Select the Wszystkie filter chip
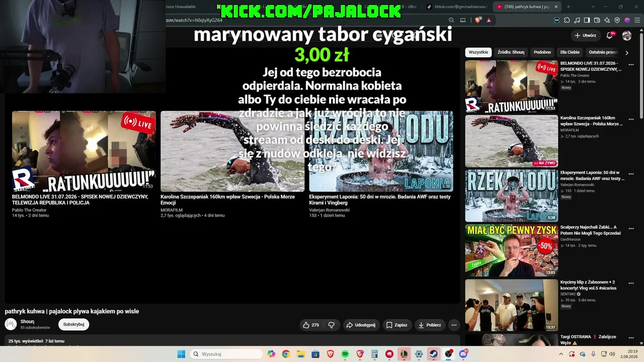 [x=478, y=52]
